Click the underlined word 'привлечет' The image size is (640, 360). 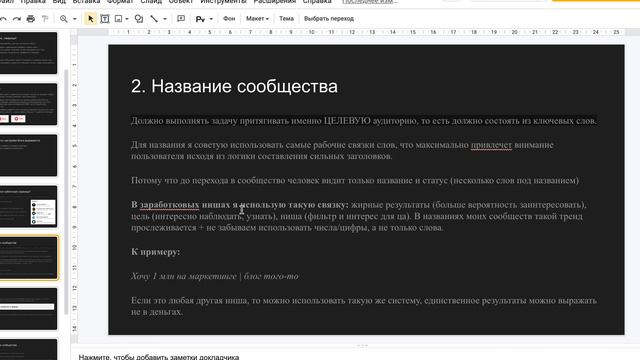click(x=491, y=145)
